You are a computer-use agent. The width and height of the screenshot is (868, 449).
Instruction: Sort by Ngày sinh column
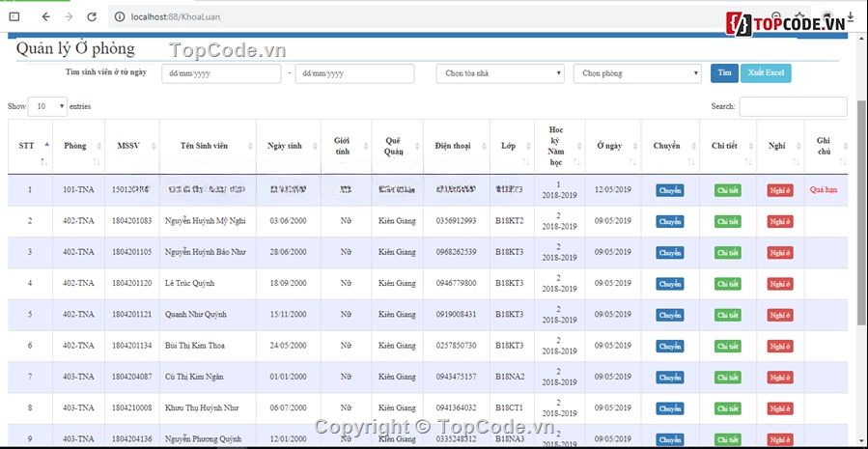pyautogui.click(x=289, y=147)
